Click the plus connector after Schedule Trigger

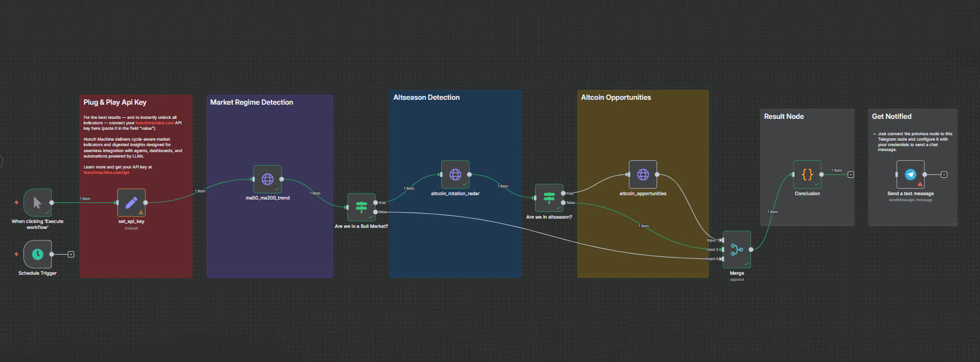click(71, 254)
